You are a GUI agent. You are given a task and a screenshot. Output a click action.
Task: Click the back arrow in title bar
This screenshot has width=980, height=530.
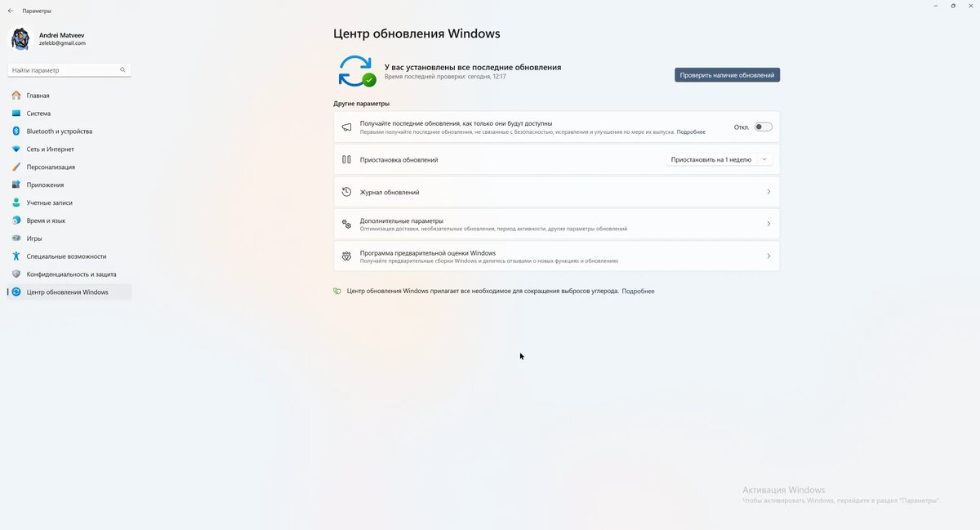tap(11, 11)
